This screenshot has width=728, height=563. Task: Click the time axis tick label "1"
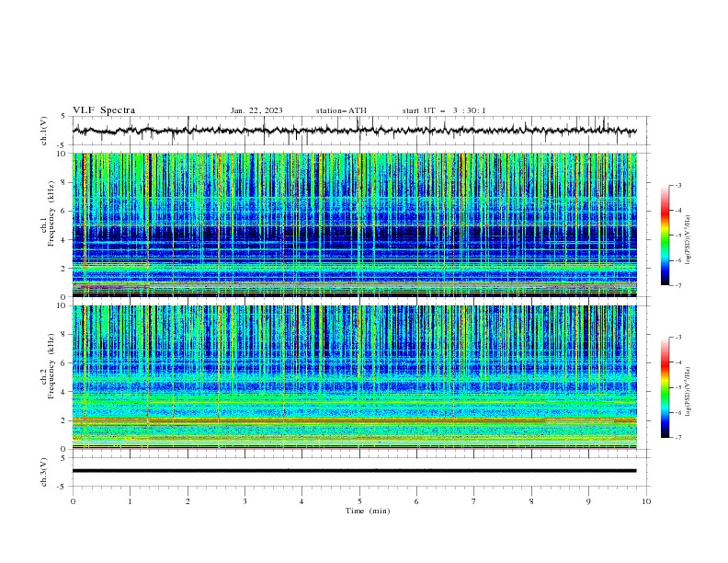130,501
